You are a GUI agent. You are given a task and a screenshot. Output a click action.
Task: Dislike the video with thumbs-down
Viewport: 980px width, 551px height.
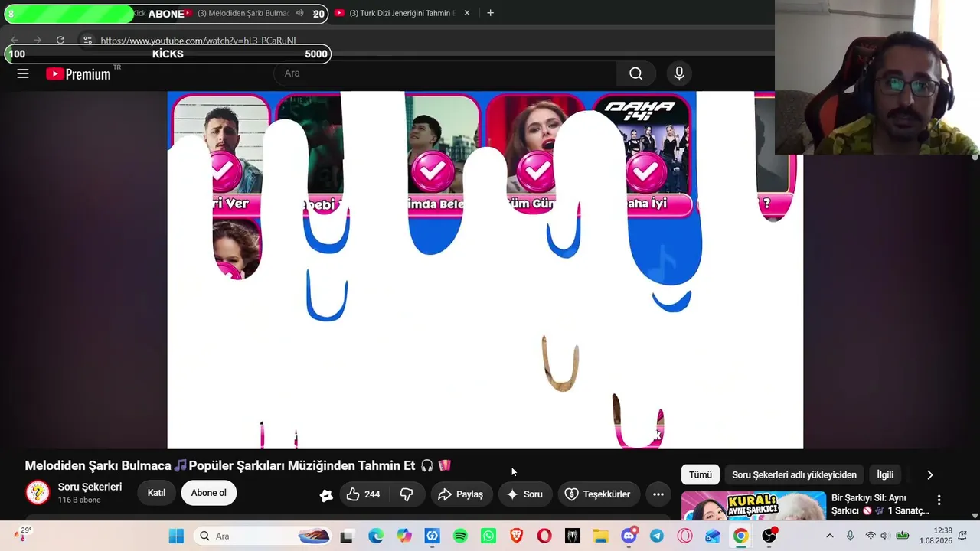(x=407, y=494)
